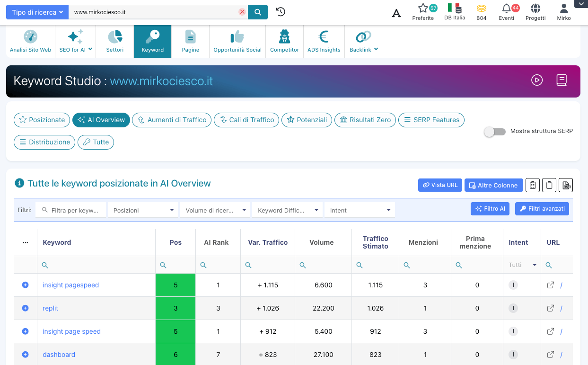Open Keyword Studio guide book icon
Screen dimensions: 588x365
[x=561, y=80]
